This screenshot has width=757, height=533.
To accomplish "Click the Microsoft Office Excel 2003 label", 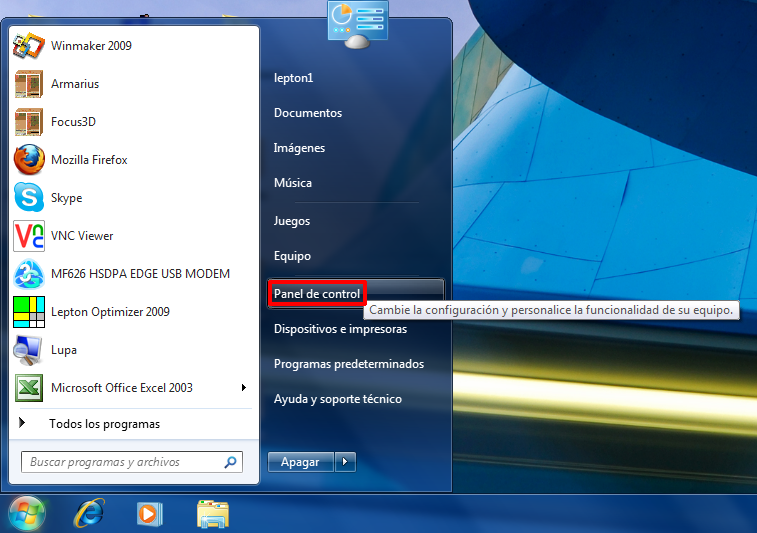I will point(122,388).
